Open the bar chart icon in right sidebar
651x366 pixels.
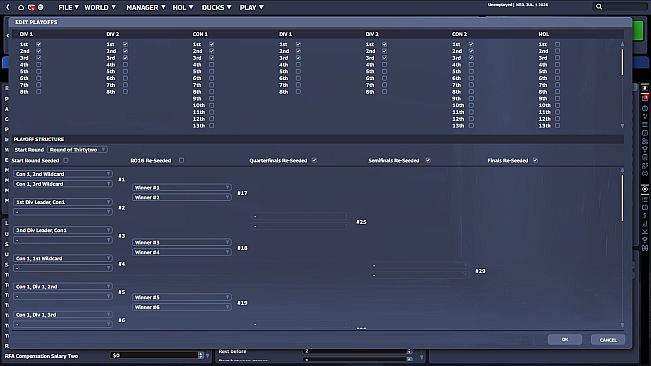pos(645,224)
